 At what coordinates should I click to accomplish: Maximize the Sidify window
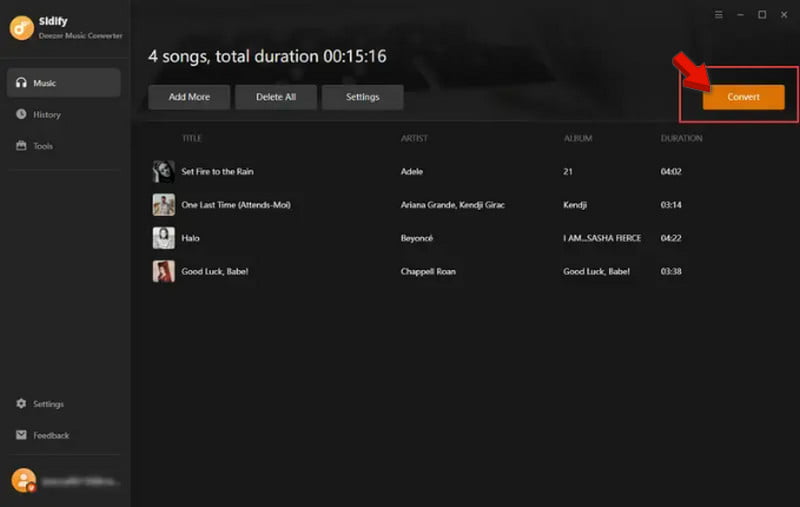[x=762, y=15]
